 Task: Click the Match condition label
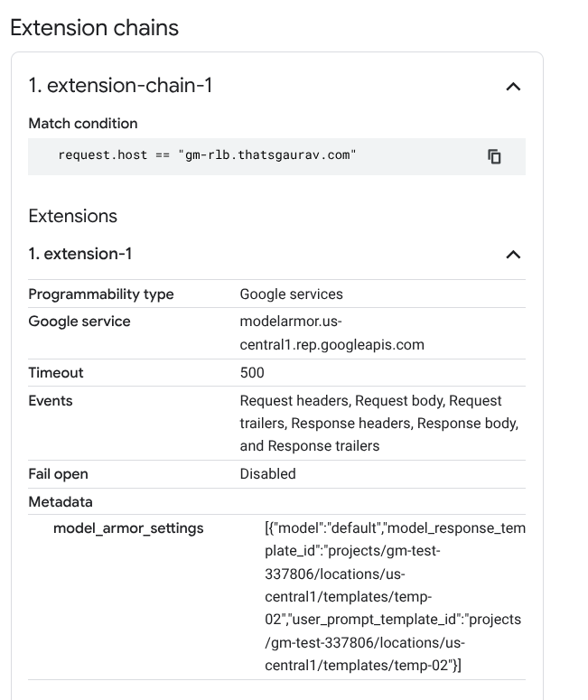tap(83, 123)
